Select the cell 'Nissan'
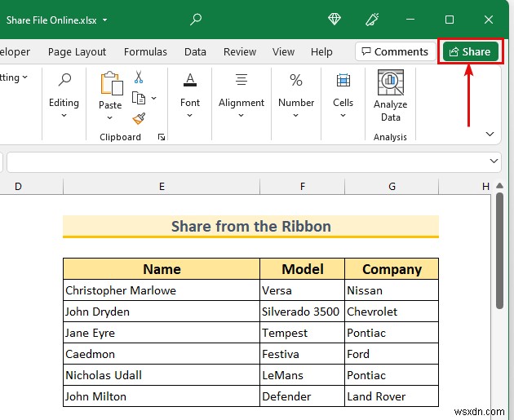 [392, 290]
